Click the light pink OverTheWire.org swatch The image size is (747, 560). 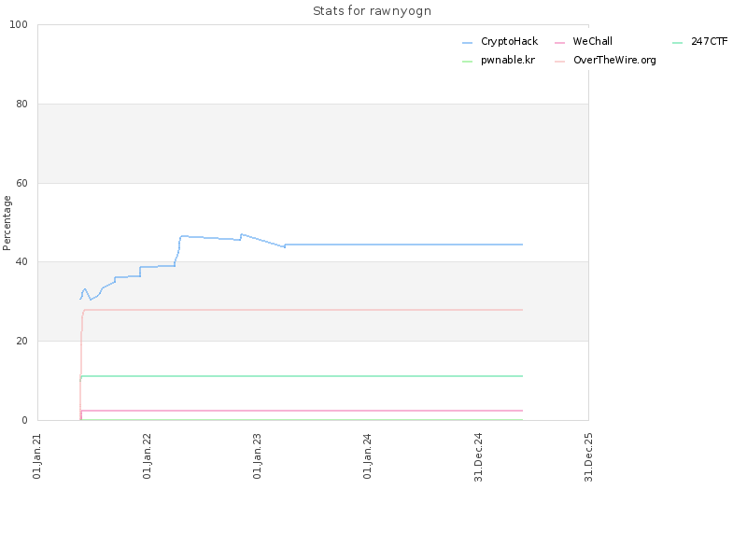(559, 62)
